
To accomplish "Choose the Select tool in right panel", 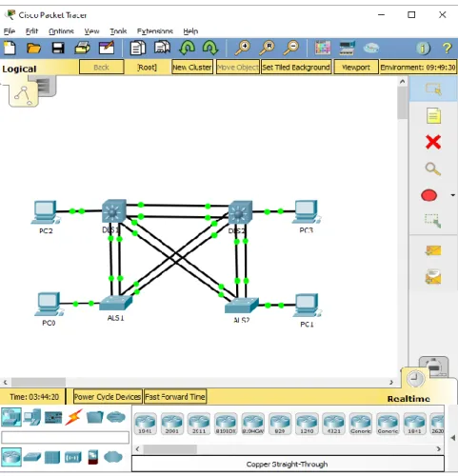I will point(433,89).
